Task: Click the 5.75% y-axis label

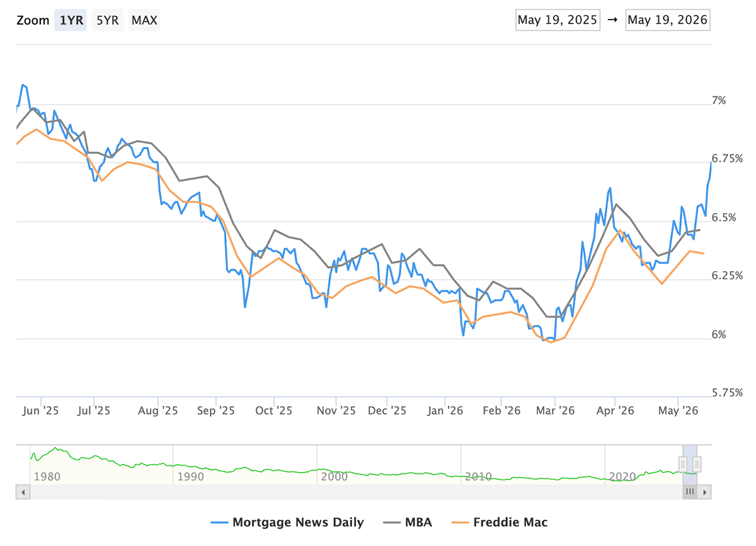Action: tap(726, 393)
